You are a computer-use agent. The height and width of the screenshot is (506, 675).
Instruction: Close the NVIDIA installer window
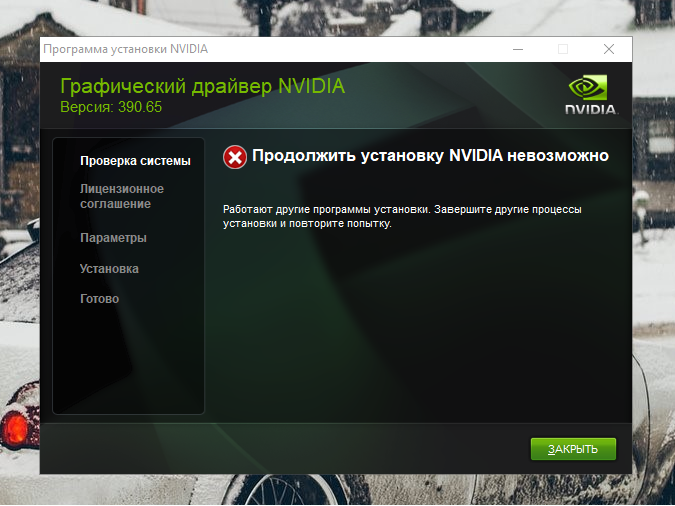point(609,49)
